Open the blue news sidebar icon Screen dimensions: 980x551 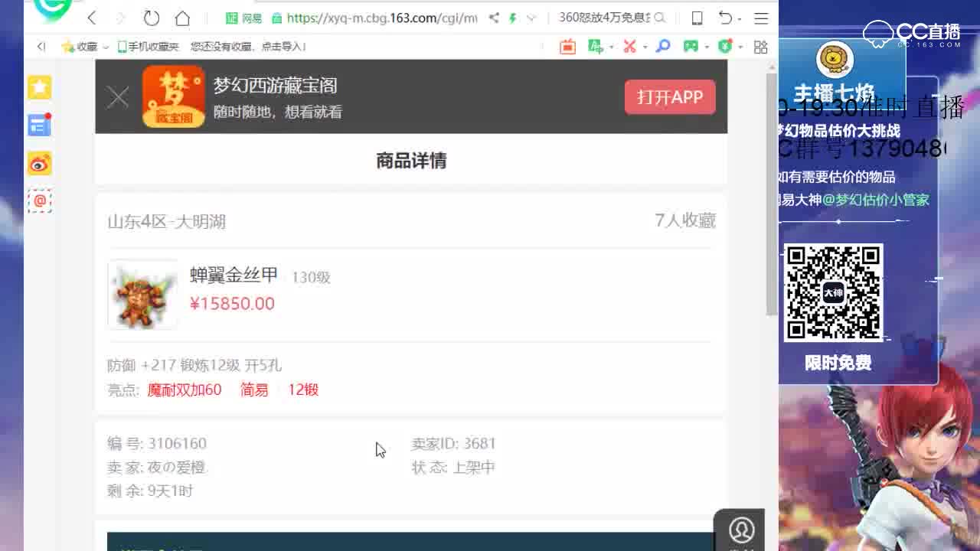tap(39, 125)
